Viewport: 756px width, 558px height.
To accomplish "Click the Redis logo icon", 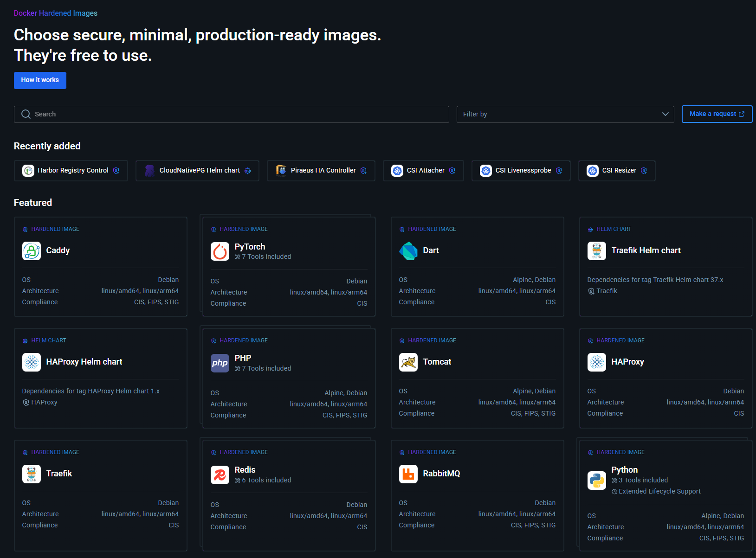I will tap(220, 475).
